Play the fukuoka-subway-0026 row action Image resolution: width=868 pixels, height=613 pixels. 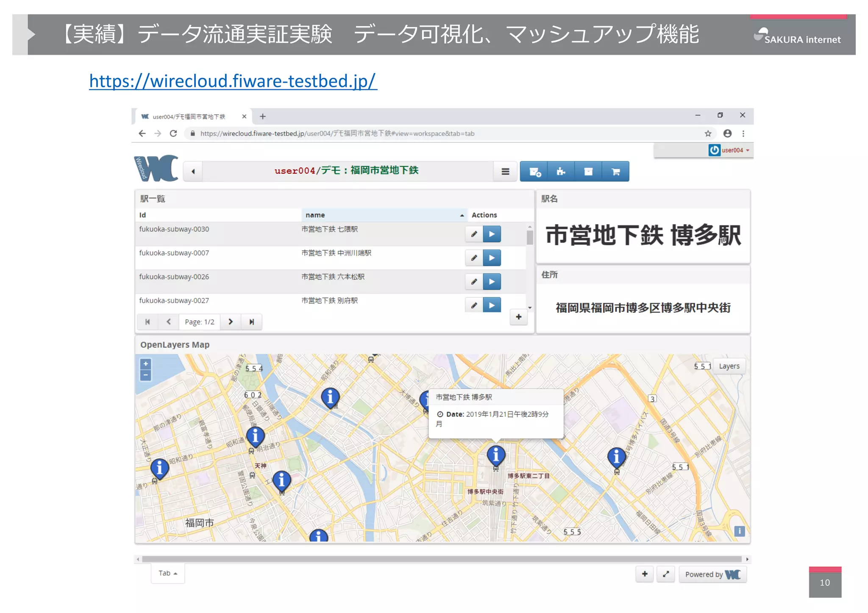click(492, 281)
